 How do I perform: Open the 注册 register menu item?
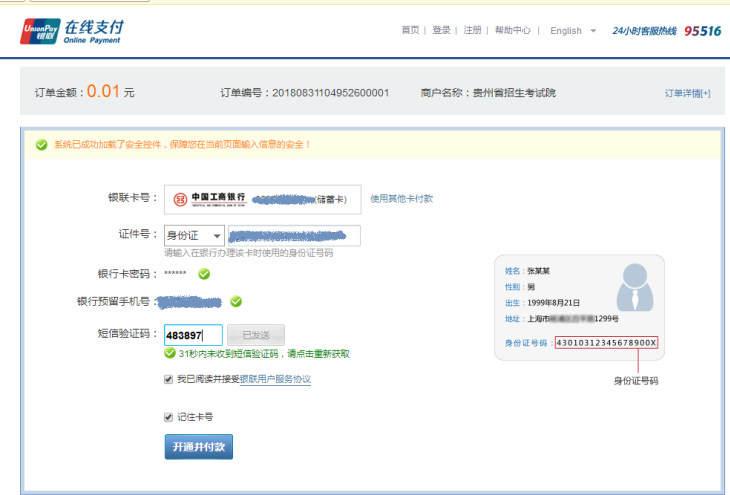pos(472,31)
